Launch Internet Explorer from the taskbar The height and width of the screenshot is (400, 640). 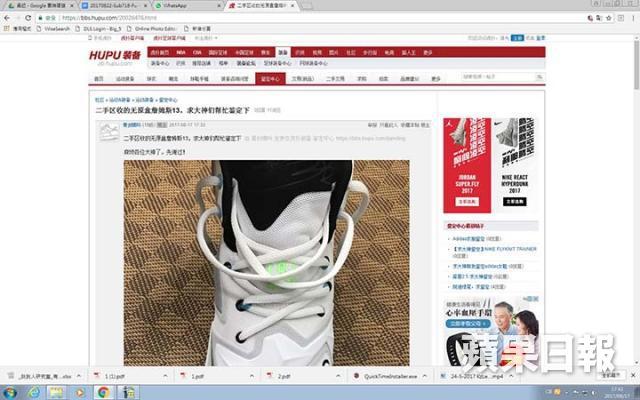(x=34, y=393)
